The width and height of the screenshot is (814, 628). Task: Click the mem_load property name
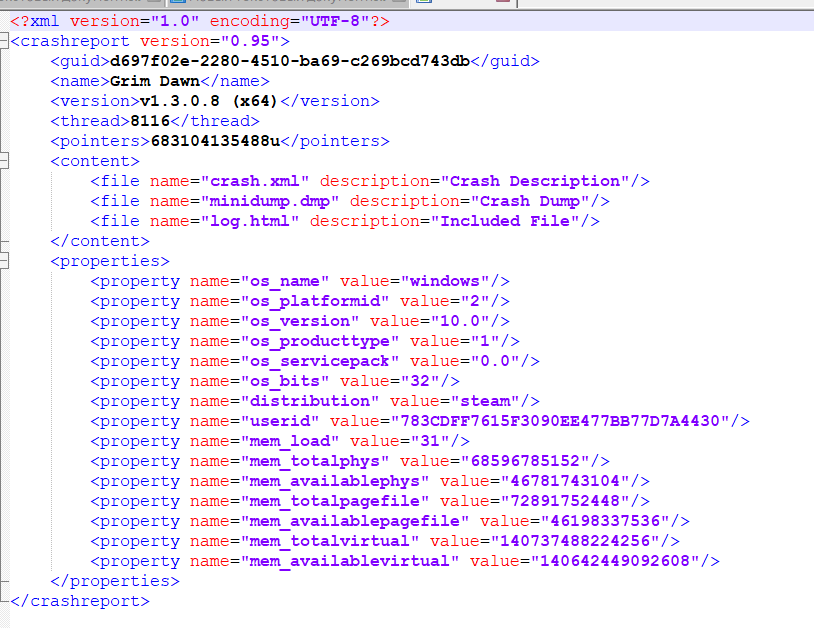pyautogui.click(x=290, y=441)
